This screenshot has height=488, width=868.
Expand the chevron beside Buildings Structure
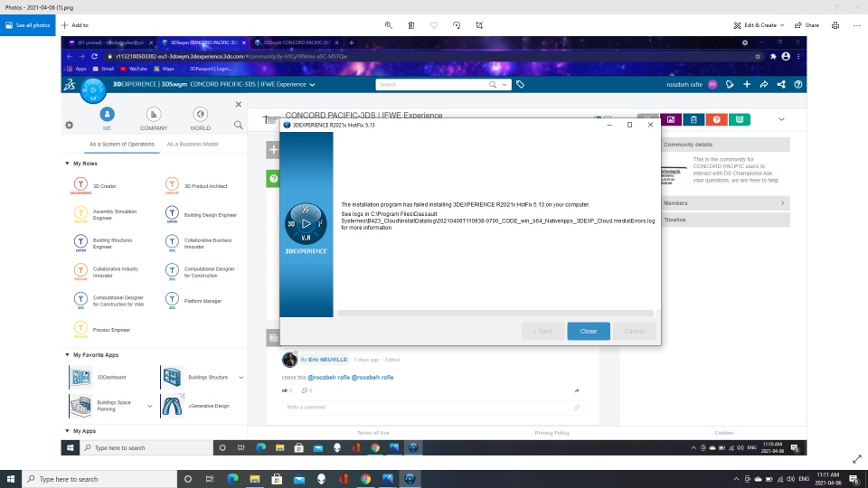click(241, 378)
